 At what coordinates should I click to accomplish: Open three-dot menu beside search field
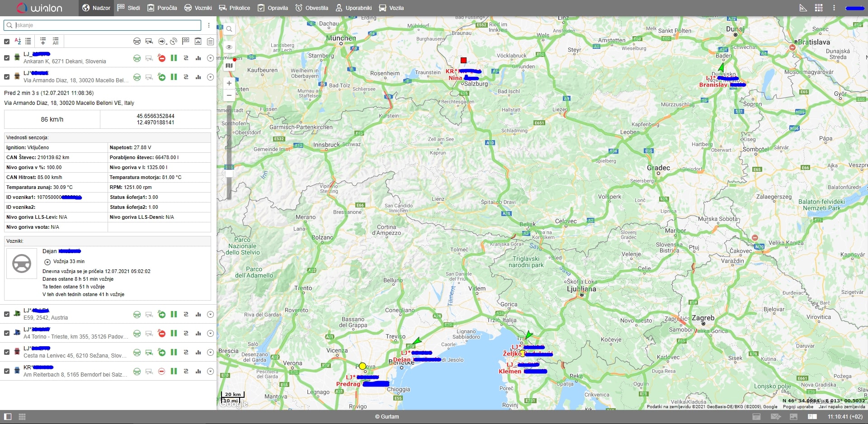pyautogui.click(x=209, y=25)
